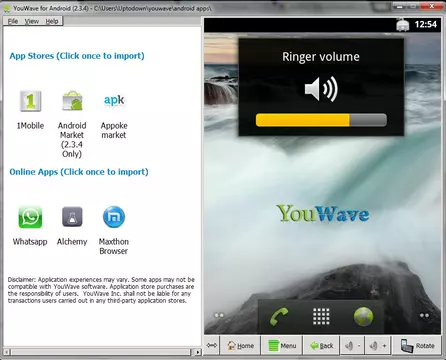This screenshot has width=446, height=360.
Task: Click the emulator Menu button
Action: tap(282, 346)
